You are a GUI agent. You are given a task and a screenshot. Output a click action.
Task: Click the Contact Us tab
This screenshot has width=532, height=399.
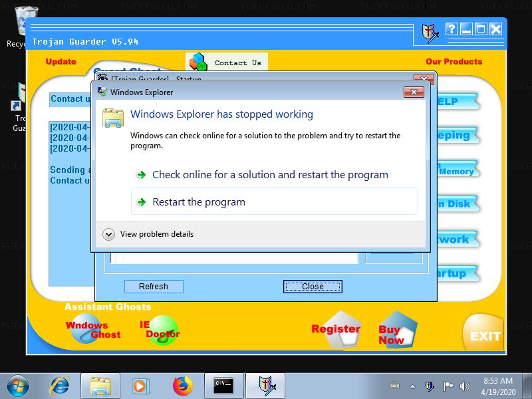tap(227, 62)
